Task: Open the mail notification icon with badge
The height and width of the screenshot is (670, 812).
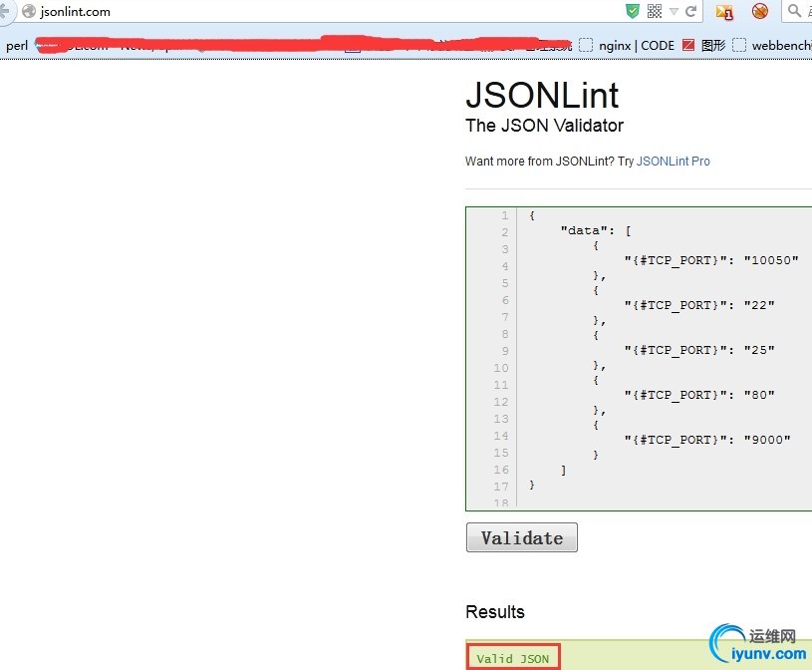Action: 724,11
